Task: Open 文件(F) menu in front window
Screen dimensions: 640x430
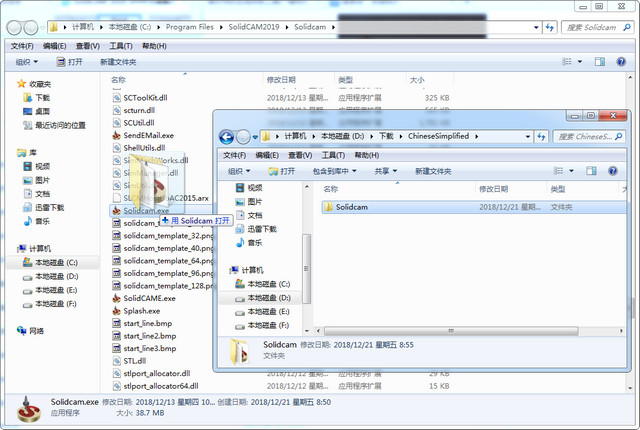Action: (234, 155)
